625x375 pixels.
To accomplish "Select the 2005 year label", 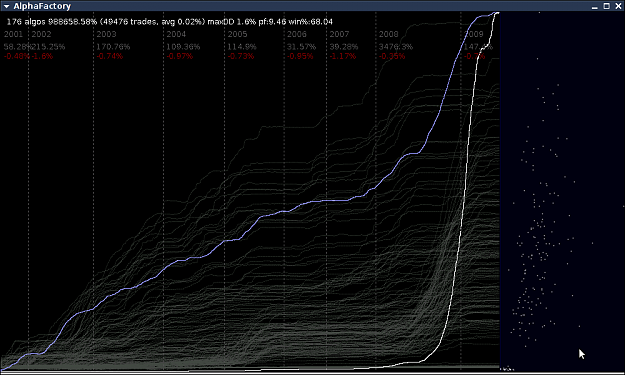I will click(x=238, y=34).
